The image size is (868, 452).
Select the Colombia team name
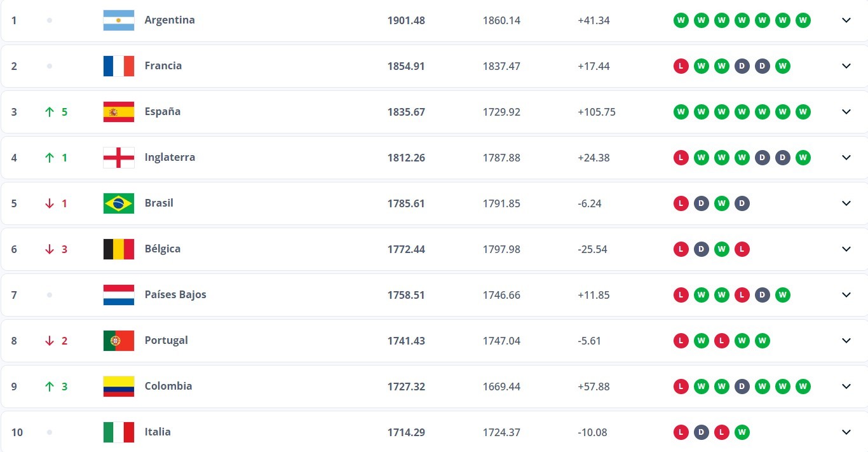point(168,387)
